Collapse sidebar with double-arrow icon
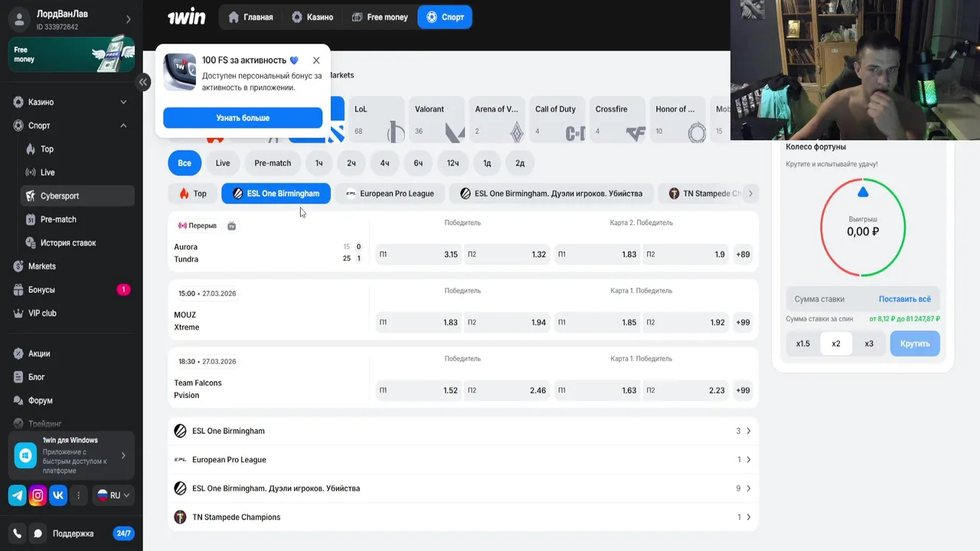This screenshot has height=551, width=980. [x=143, y=82]
